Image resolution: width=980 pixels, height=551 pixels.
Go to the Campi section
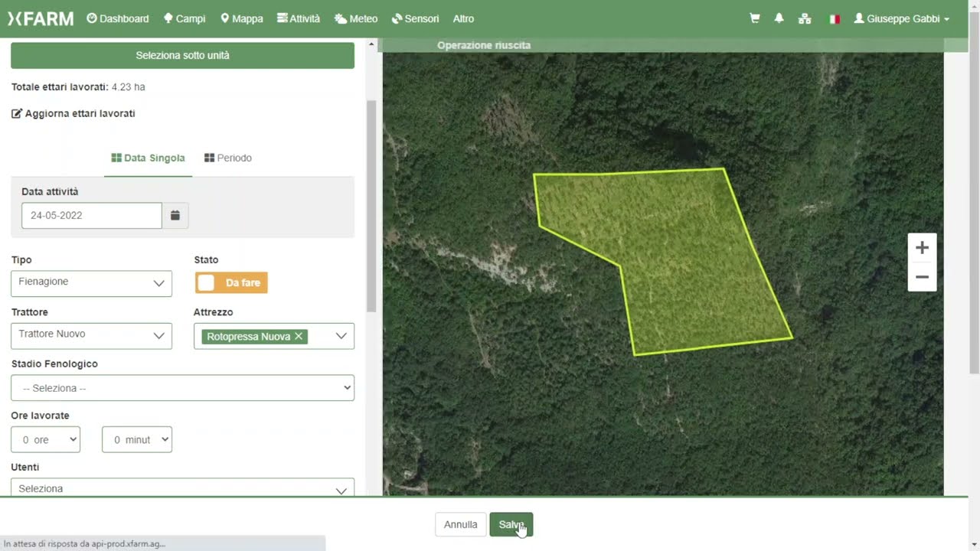coord(185,18)
